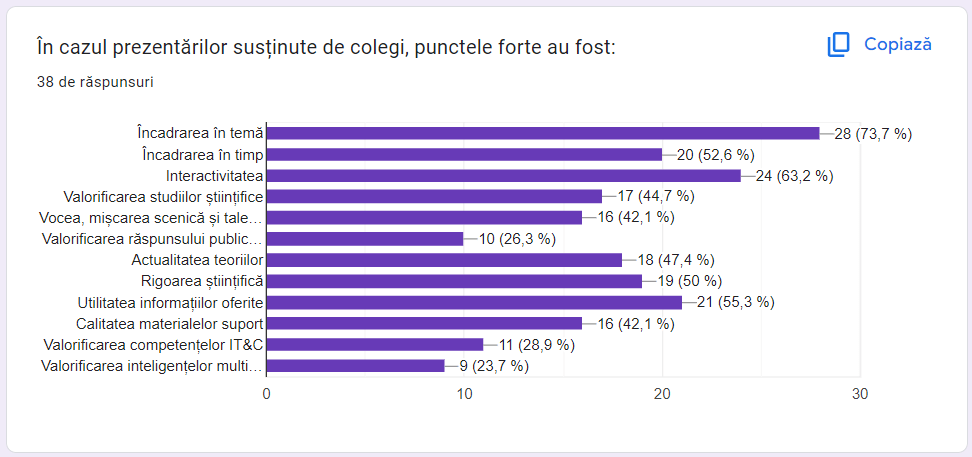
Task: Click the 28 (73,7 %) value label
Action: [x=873, y=133]
